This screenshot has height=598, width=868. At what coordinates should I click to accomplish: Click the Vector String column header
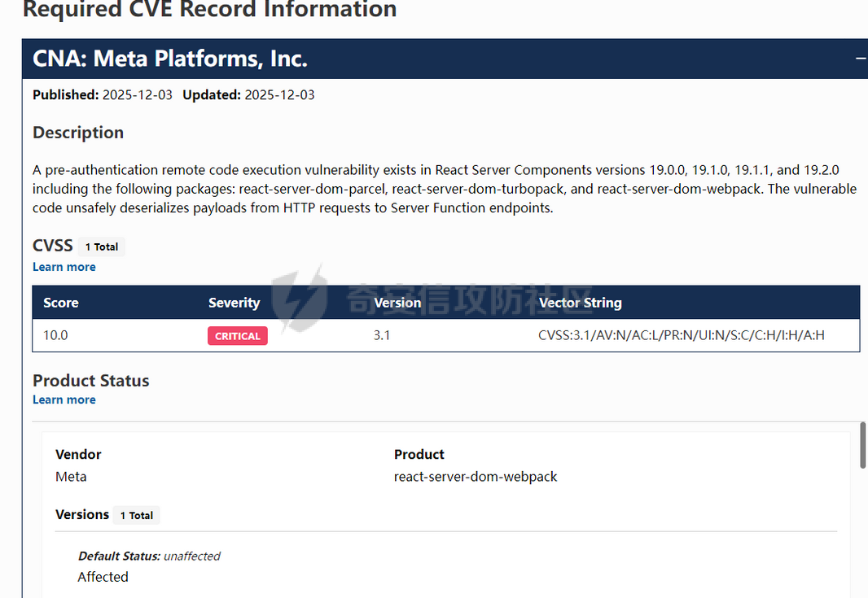(580, 303)
